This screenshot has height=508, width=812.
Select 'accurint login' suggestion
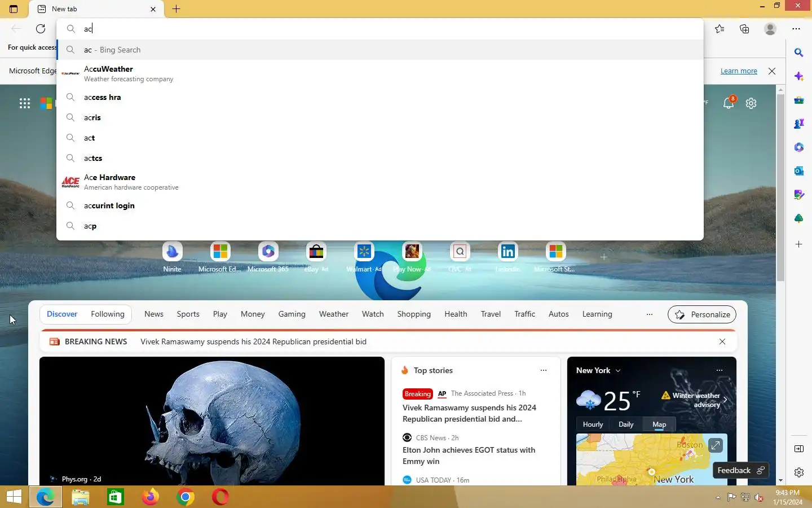pos(380,205)
